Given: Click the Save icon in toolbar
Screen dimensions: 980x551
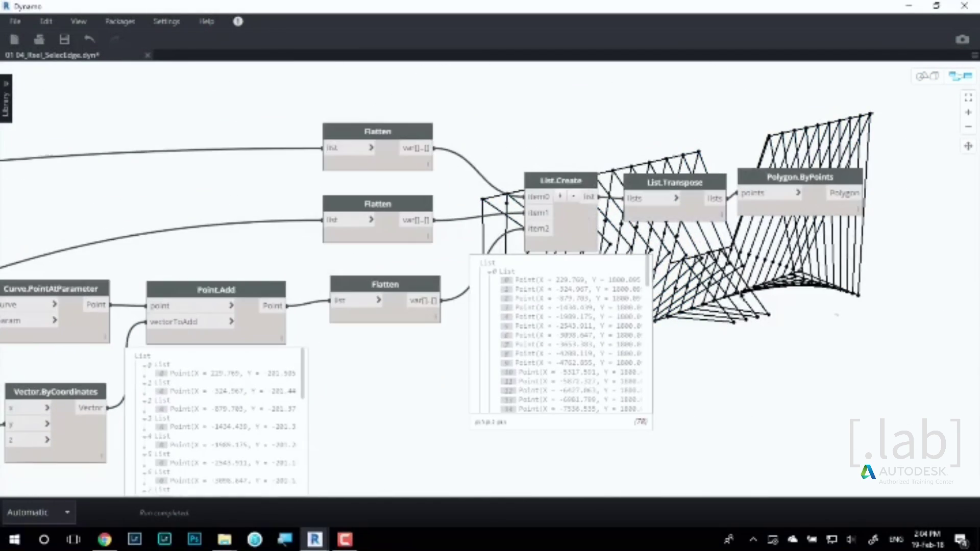Looking at the screenshot, I should pos(64,39).
